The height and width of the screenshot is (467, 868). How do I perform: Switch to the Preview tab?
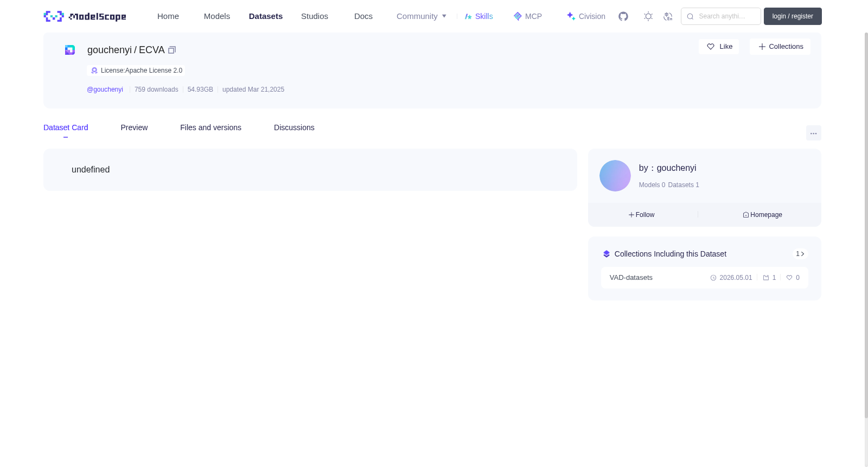[134, 127]
